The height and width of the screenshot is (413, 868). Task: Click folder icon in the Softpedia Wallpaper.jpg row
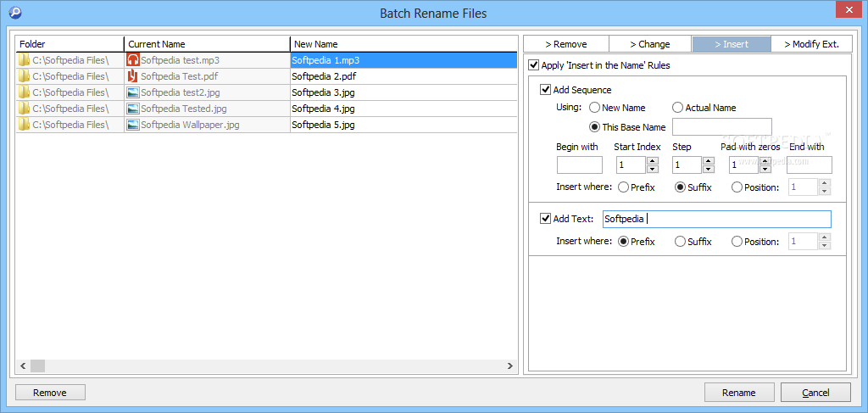point(24,125)
